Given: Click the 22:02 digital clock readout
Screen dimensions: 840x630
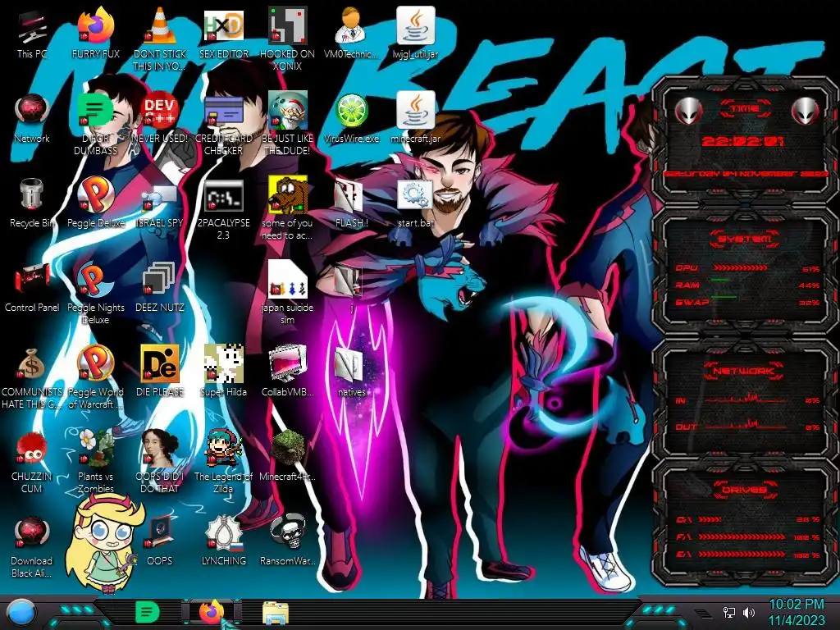Looking at the screenshot, I should (x=742, y=141).
